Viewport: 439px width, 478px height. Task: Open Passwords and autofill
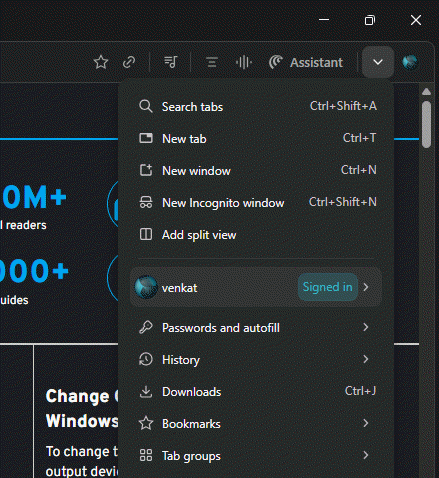256,328
